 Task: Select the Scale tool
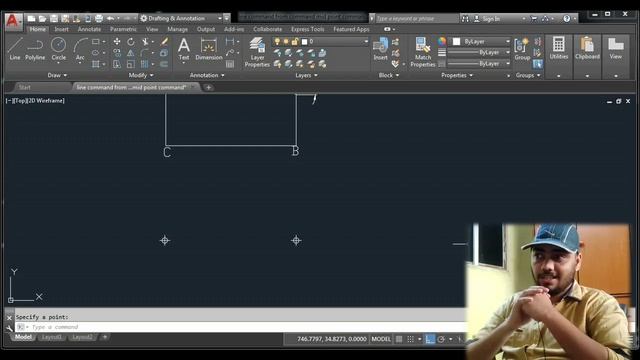point(131,64)
